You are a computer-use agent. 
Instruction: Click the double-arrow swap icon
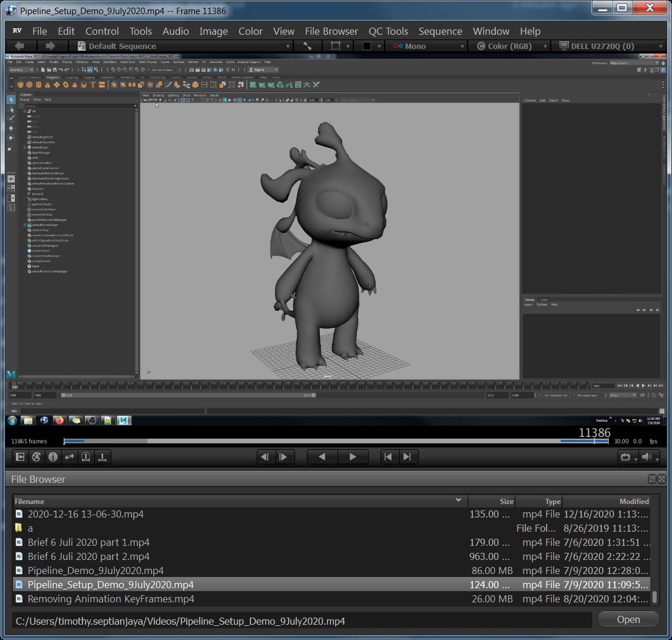pyautogui.click(x=69, y=457)
